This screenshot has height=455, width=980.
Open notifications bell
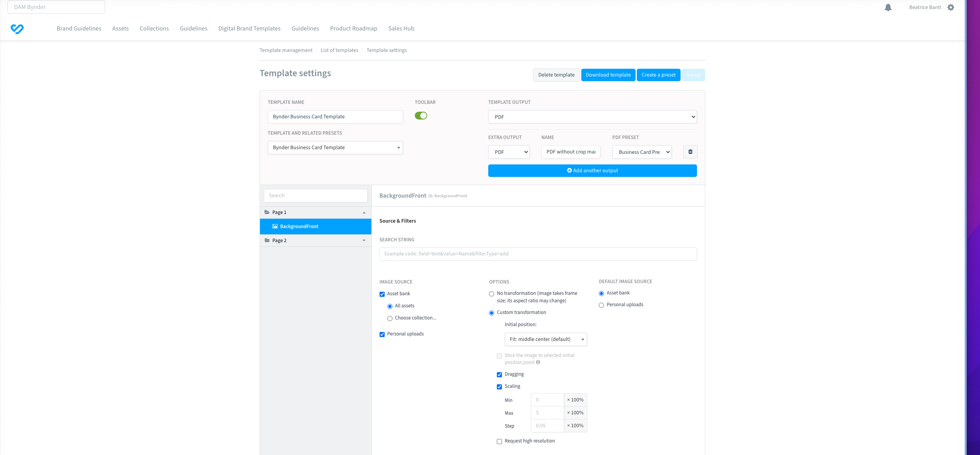(888, 7)
